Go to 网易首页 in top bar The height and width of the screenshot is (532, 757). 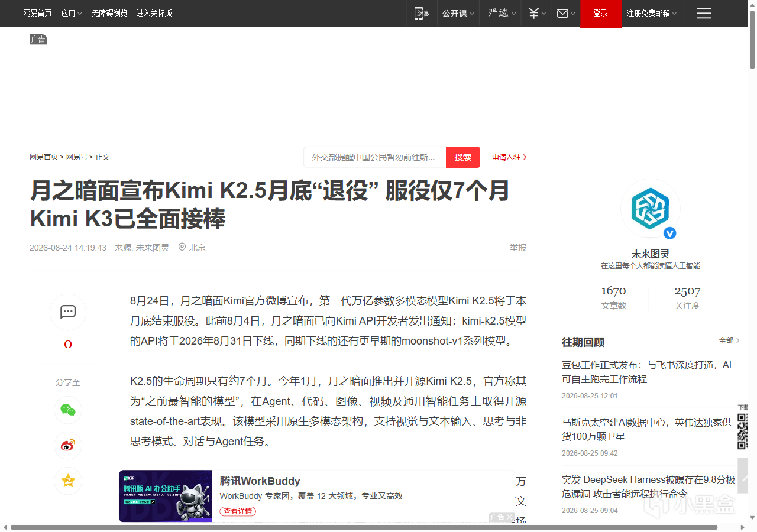tap(37, 13)
